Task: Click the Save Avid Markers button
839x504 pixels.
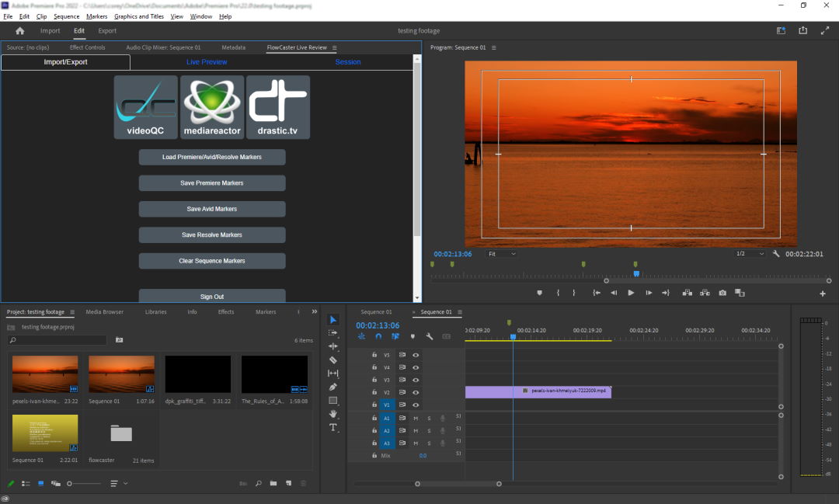Action: coord(212,209)
